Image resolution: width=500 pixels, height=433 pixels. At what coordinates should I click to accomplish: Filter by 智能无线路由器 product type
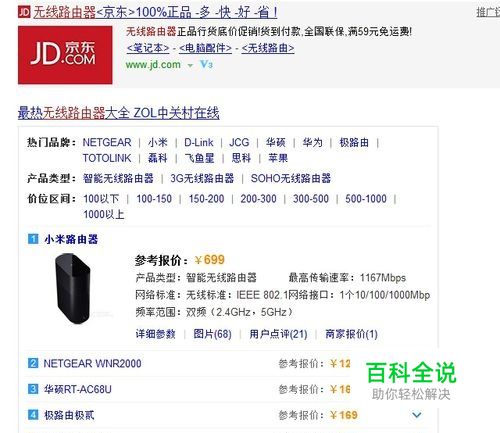click(118, 178)
